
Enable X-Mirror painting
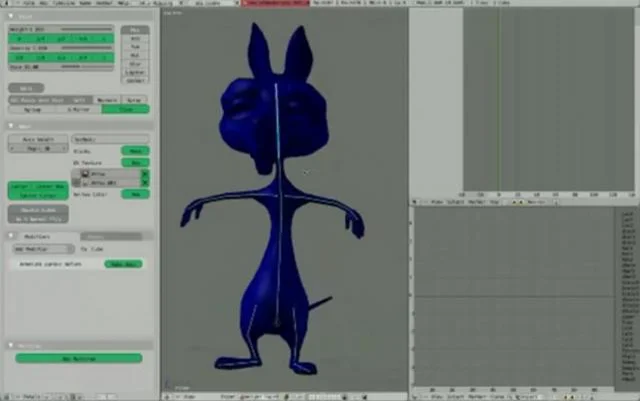click(x=78, y=109)
